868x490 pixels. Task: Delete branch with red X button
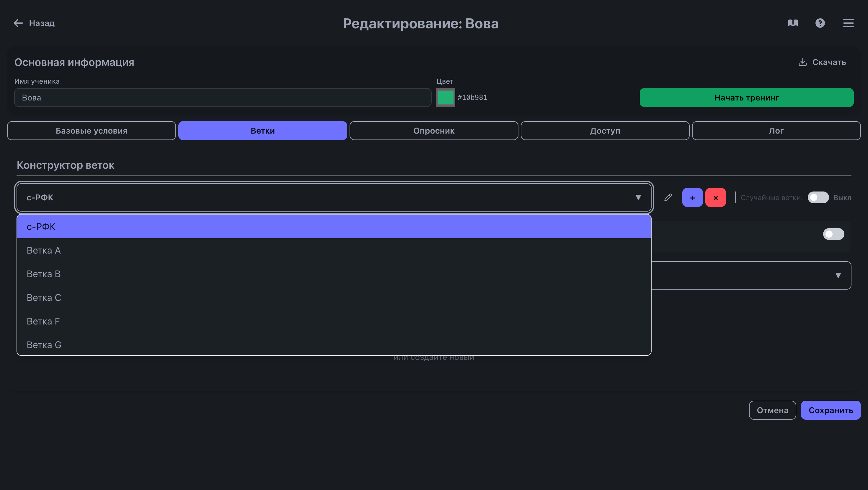click(715, 198)
